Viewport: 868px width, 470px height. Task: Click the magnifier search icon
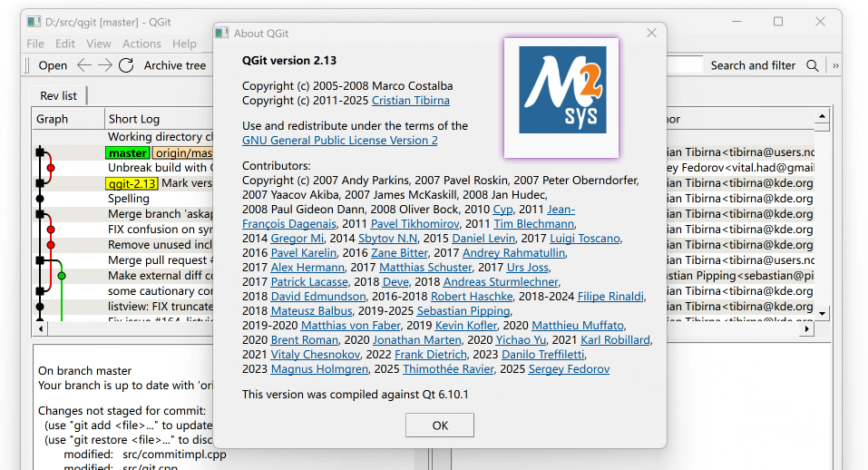(x=812, y=65)
